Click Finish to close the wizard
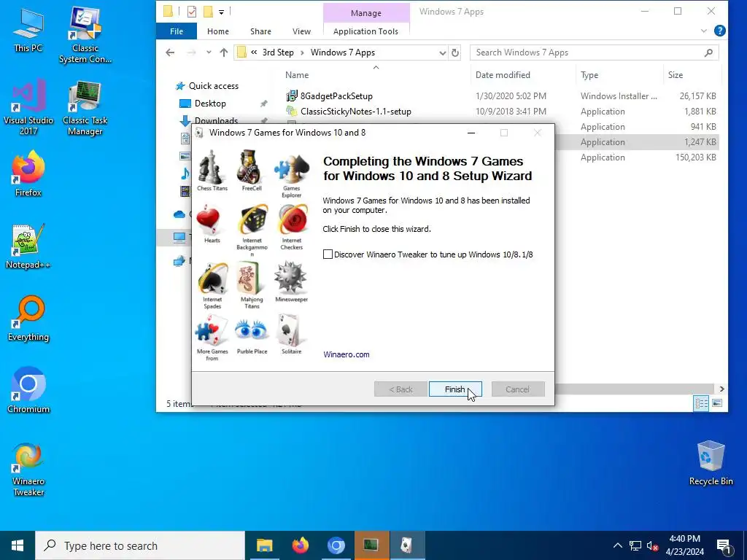The width and height of the screenshot is (747, 560). pyautogui.click(x=455, y=389)
